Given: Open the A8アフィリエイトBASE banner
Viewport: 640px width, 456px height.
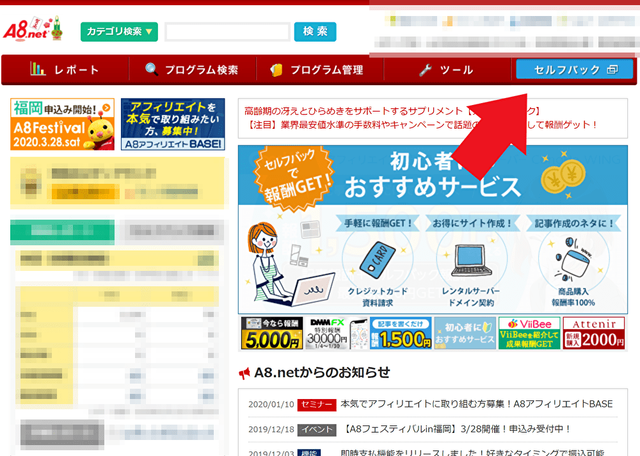Looking at the screenshot, I should point(173,124).
